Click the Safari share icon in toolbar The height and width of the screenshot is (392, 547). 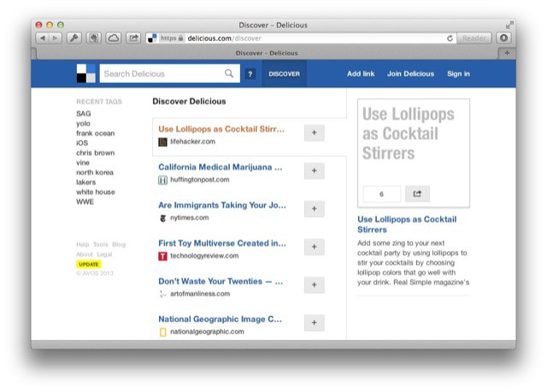click(x=133, y=38)
